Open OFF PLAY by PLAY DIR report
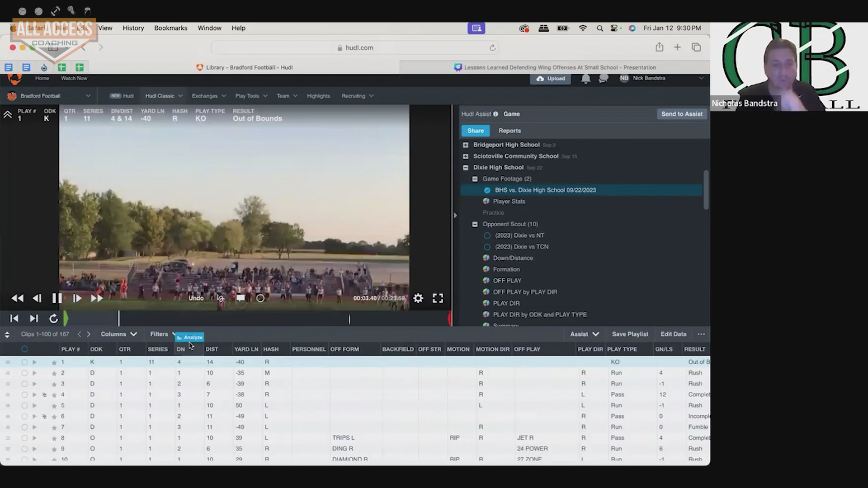Viewport: 868px width, 488px height. tap(525, 292)
